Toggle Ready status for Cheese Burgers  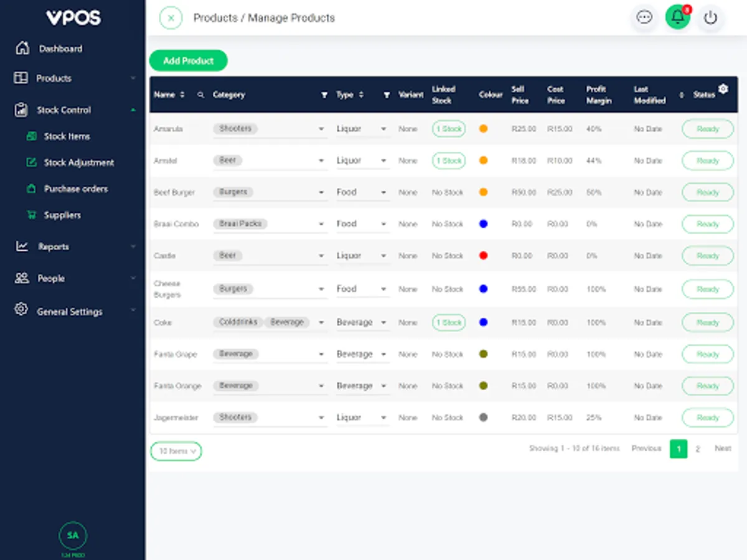(708, 289)
